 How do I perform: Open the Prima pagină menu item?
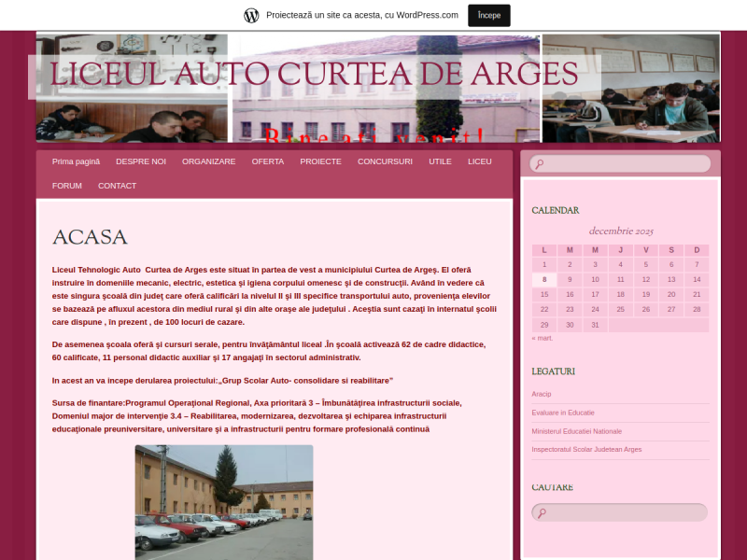pyautogui.click(x=76, y=161)
